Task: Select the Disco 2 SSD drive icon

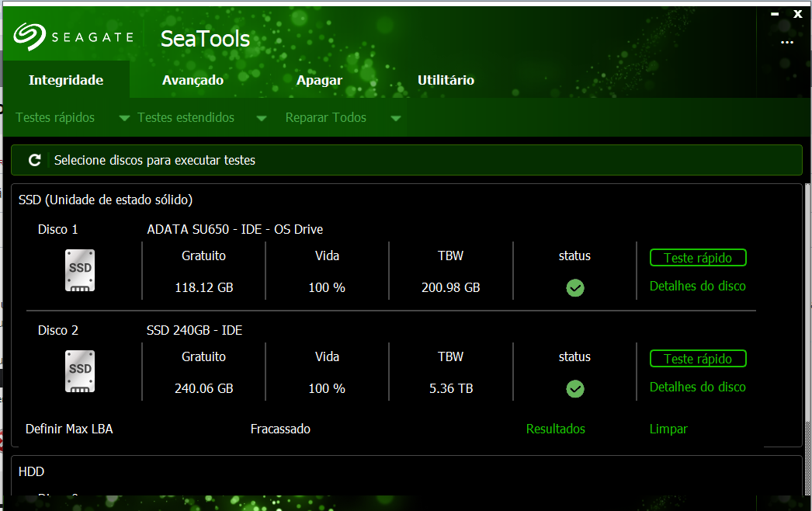Action: coord(80,371)
